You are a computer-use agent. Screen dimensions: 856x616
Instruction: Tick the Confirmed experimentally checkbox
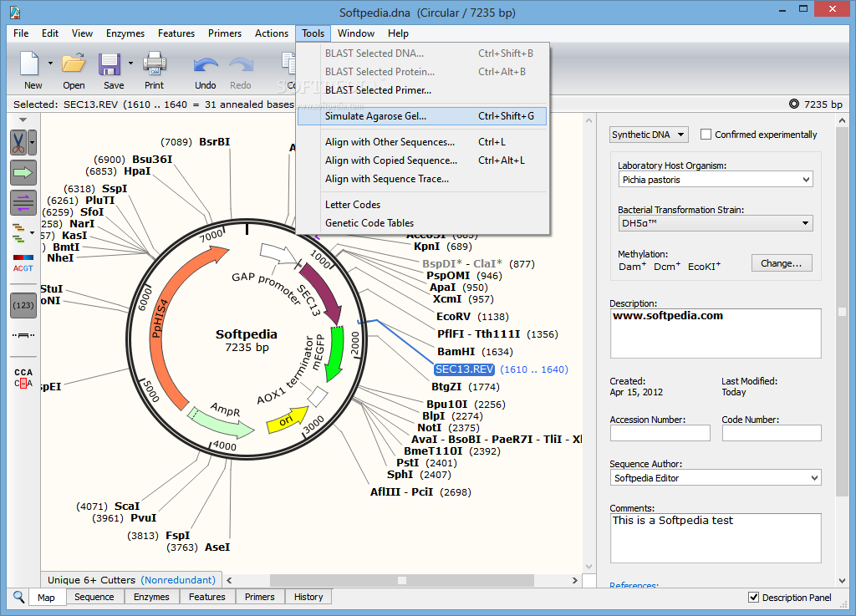coord(706,135)
